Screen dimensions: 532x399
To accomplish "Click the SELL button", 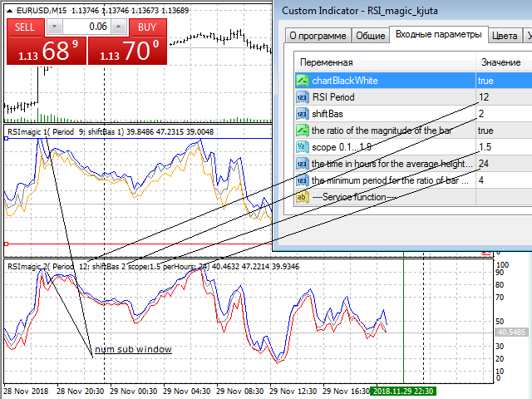I will [24, 27].
